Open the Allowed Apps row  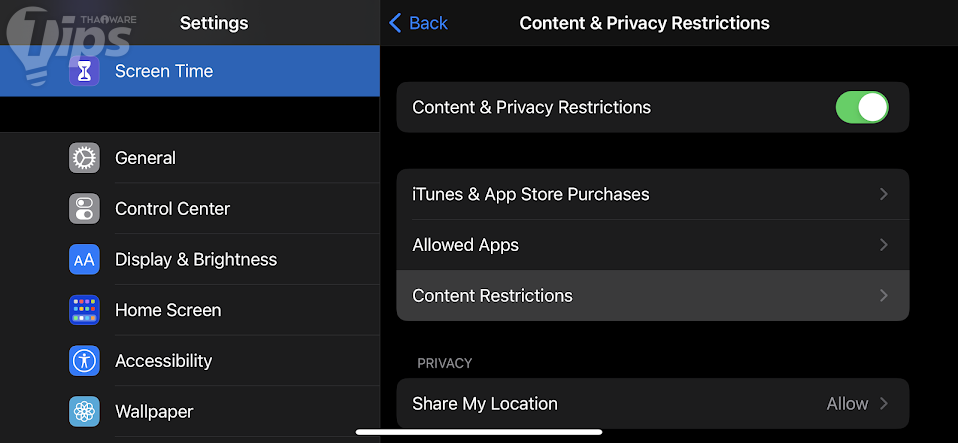point(465,245)
